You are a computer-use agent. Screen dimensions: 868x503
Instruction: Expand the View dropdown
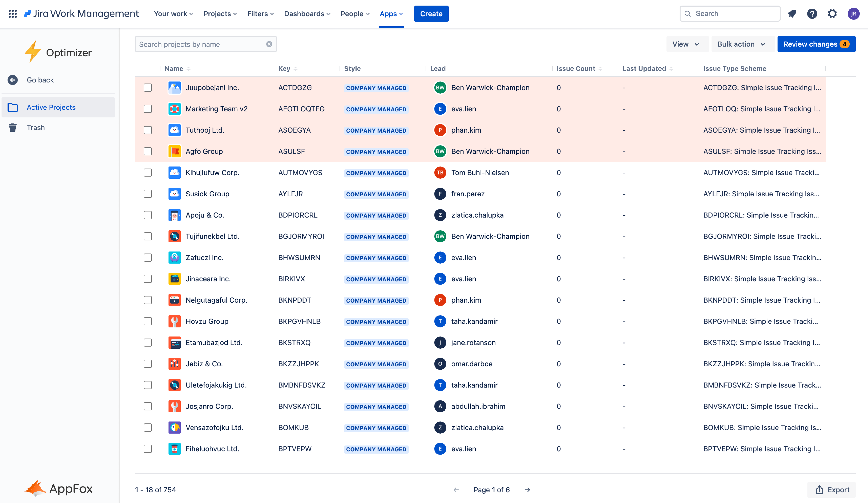tap(686, 44)
